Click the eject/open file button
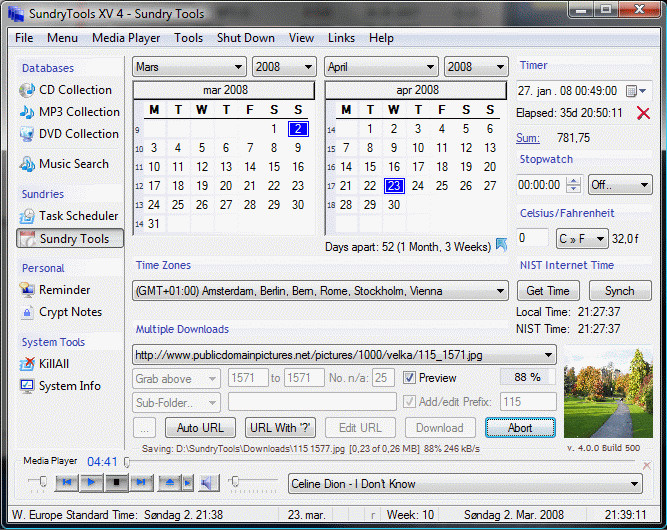This screenshot has width=667, height=530. pos(170,482)
